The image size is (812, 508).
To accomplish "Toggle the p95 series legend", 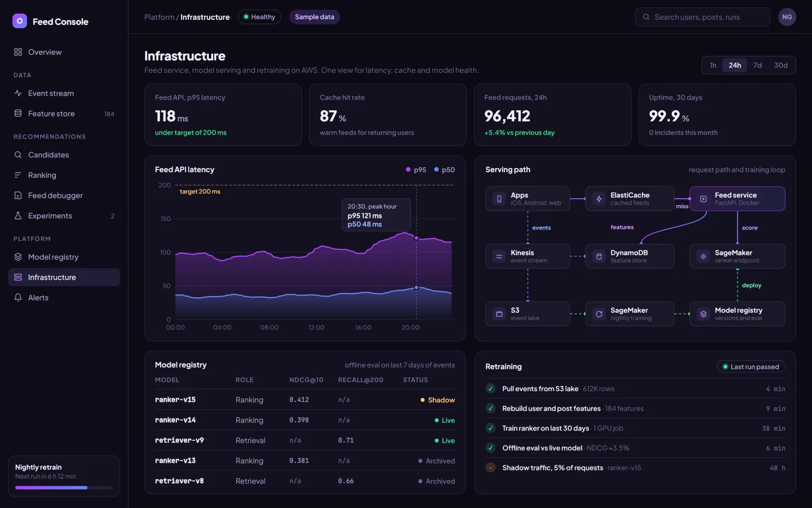I will [x=416, y=170].
